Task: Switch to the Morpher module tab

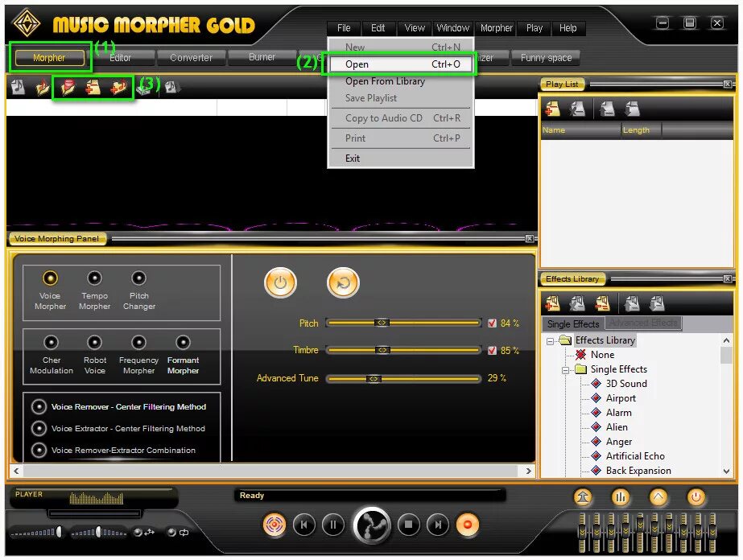Action: (49, 57)
